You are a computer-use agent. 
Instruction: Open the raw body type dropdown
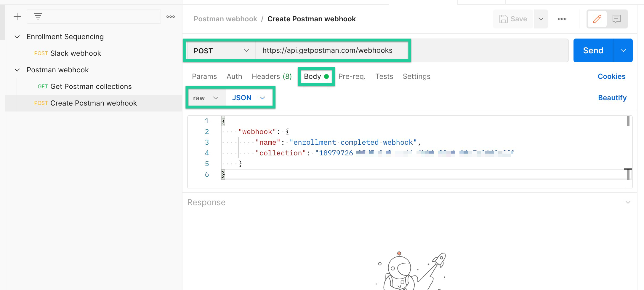pos(206,98)
